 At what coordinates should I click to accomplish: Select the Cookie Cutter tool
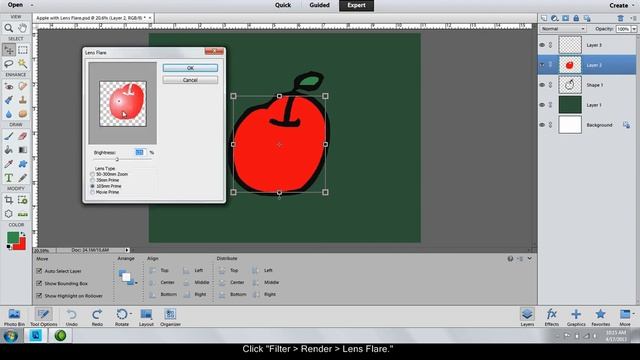(9, 214)
